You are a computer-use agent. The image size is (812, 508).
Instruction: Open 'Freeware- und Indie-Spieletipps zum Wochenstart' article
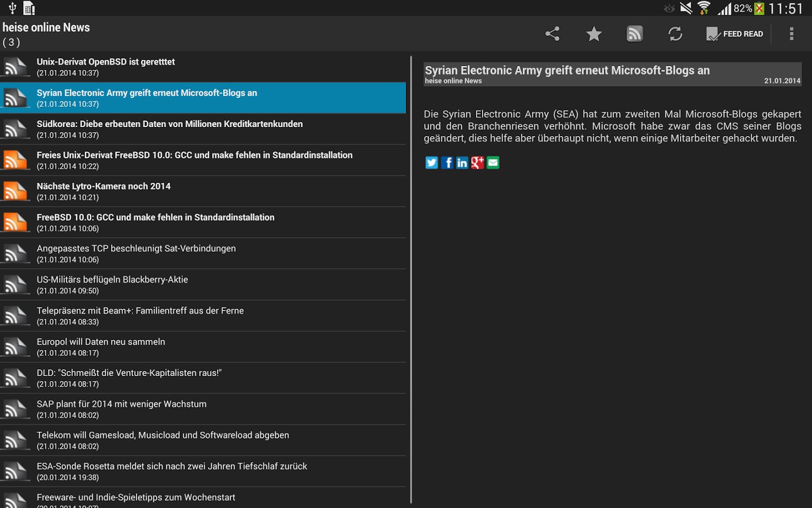(x=203, y=497)
